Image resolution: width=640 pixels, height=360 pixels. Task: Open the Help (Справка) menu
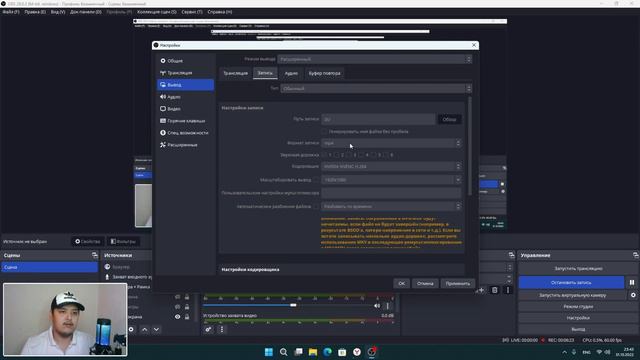220,12
